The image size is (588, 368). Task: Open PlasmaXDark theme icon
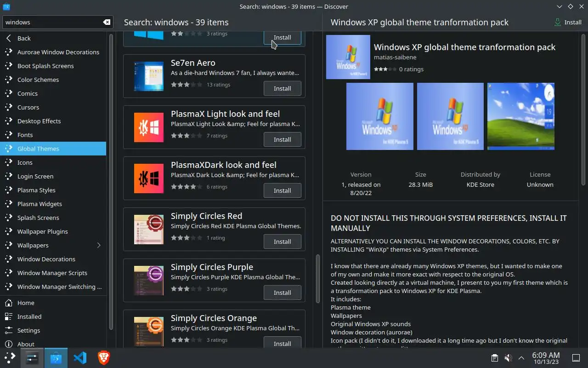point(149,178)
